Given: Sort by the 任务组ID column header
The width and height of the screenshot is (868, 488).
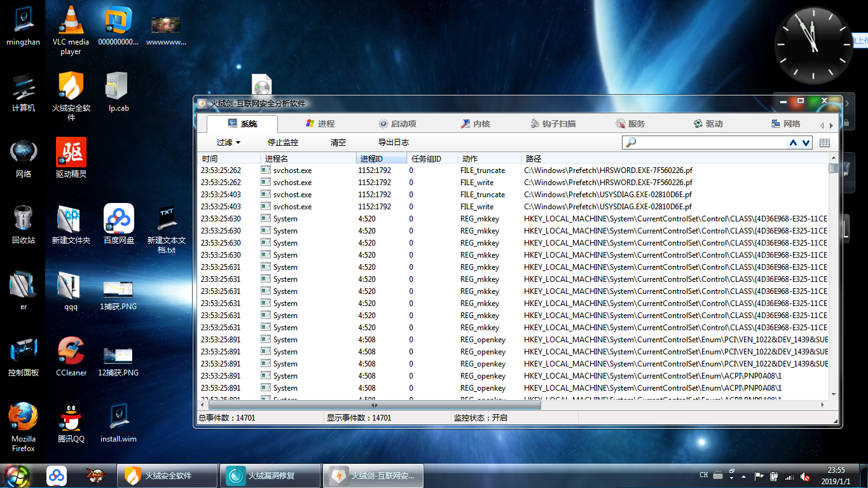Looking at the screenshot, I should click(432, 158).
